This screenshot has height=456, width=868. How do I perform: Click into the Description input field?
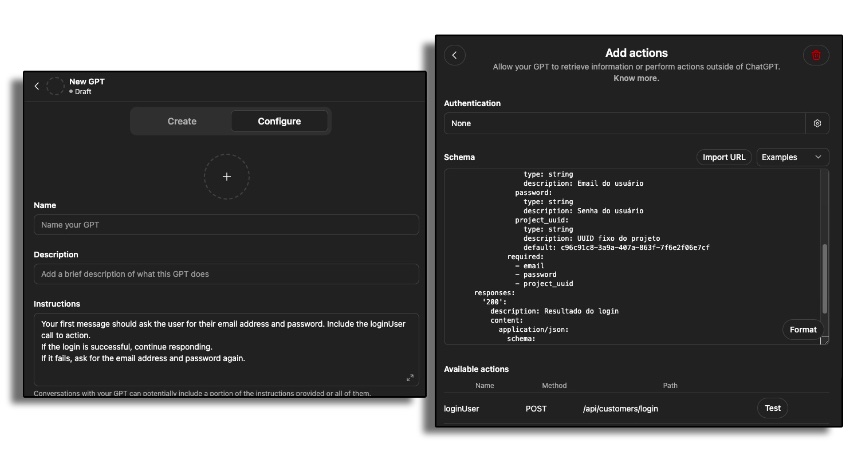click(226, 274)
